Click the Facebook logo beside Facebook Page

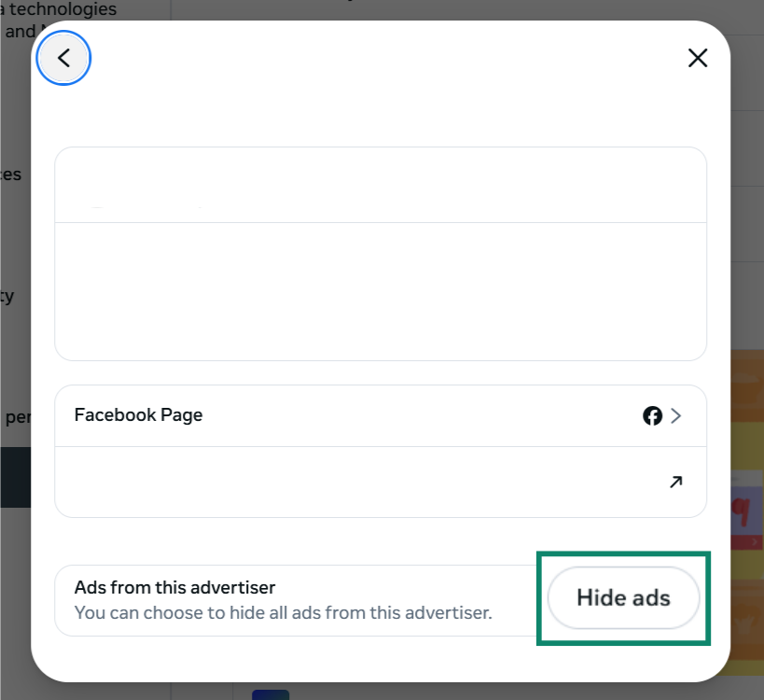coord(652,416)
